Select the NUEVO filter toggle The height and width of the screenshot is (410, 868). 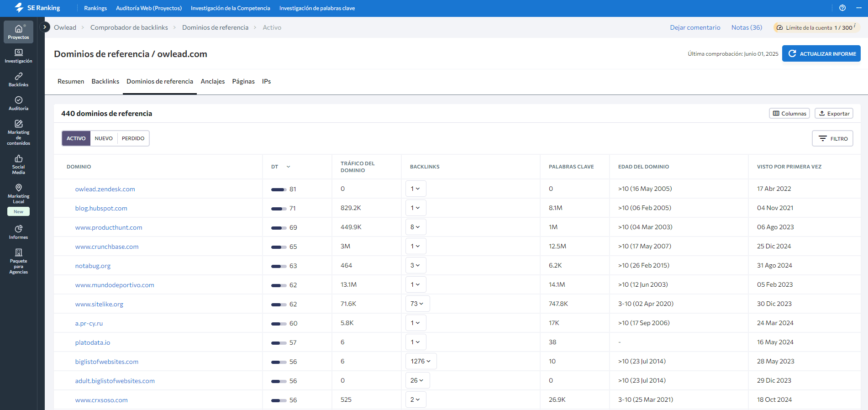coord(104,138)
